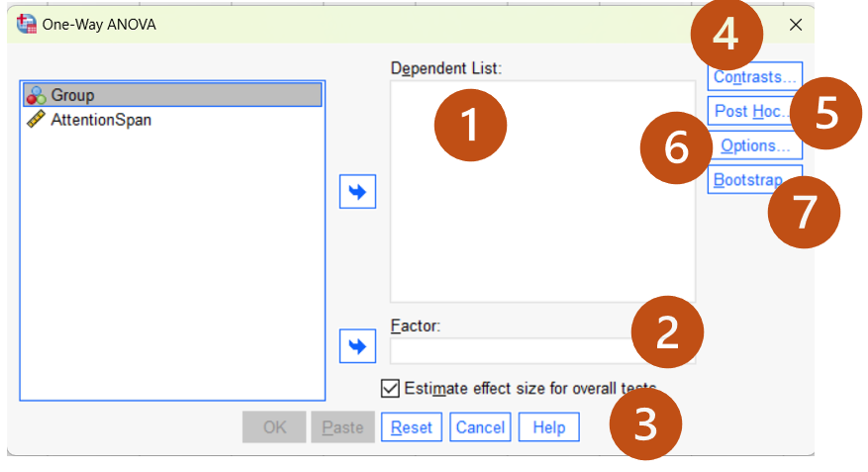868x472 pixels.
Task: Click the Reset button
Action: pos(412,427)
